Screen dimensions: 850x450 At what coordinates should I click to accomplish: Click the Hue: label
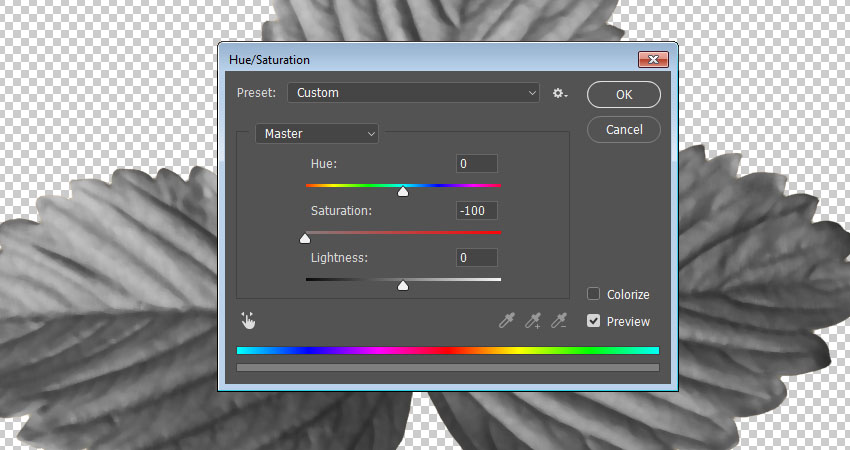pos(324,164)
